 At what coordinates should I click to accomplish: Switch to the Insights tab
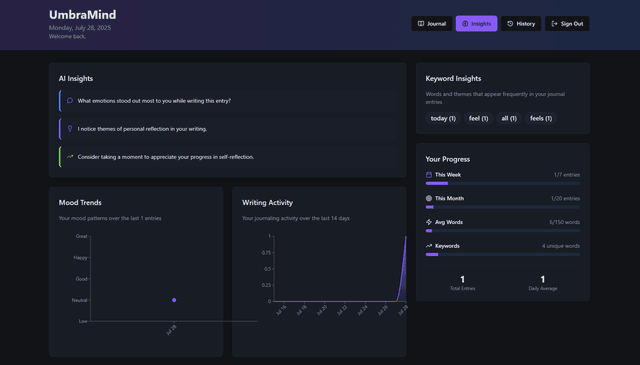(476, 24)
